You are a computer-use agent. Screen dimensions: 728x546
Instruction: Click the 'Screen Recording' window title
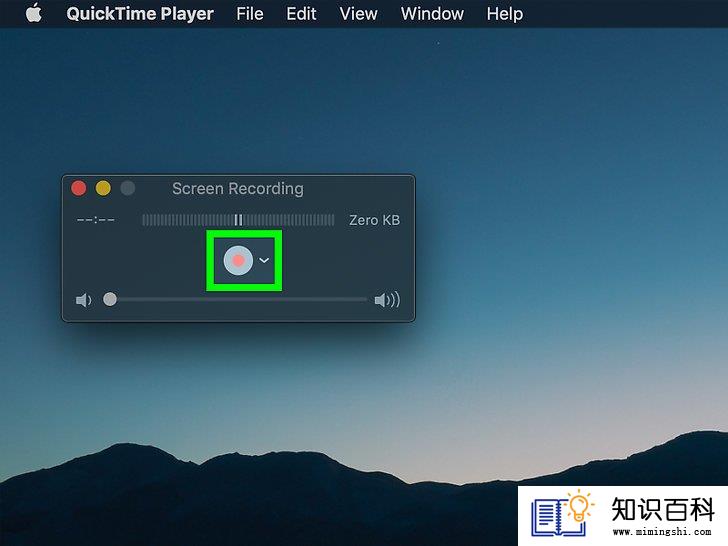tap(238, 188)
